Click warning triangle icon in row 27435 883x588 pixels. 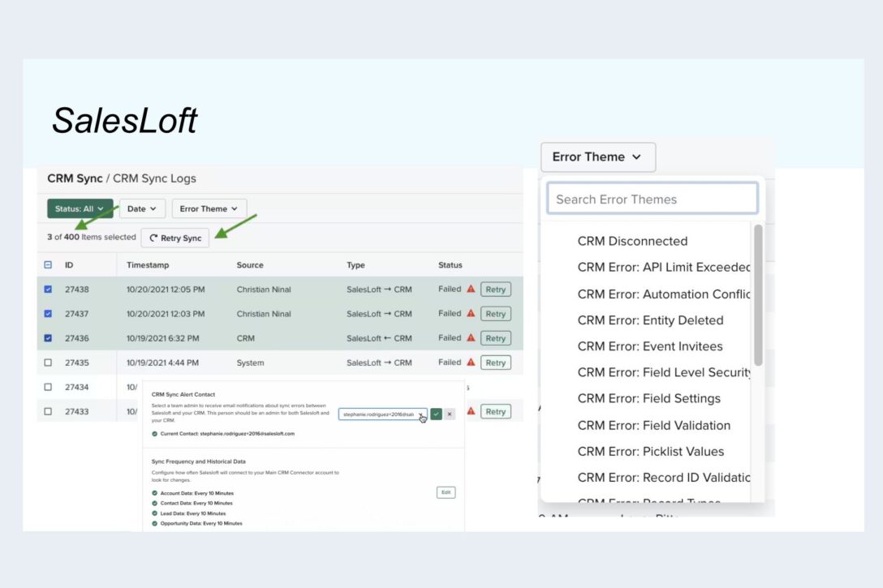click(x=471, y=362)
